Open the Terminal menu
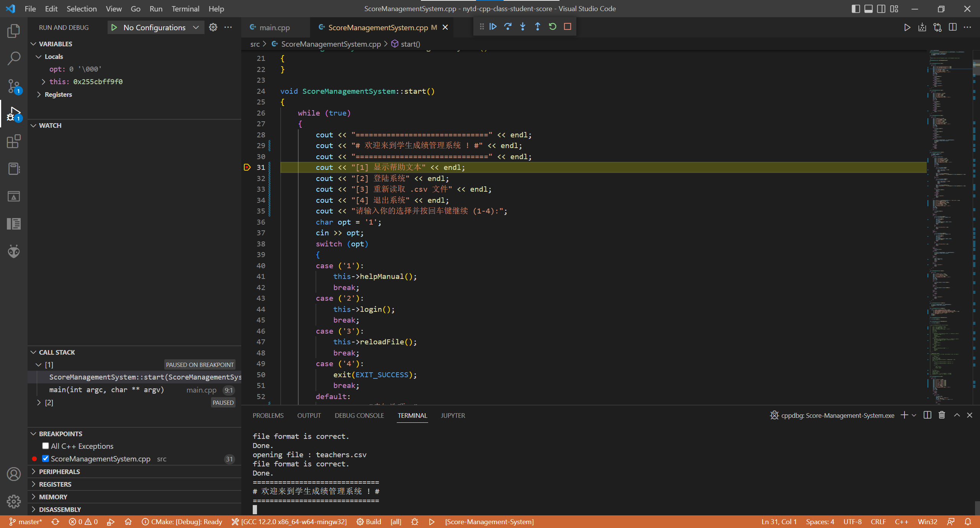The width and height of the screenshot is (980, 528). 185,8
